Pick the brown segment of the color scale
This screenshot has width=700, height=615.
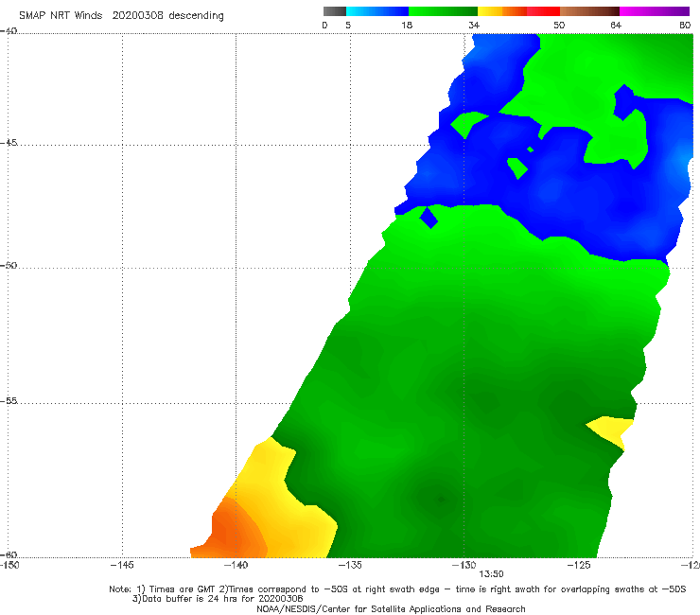click(x=589, y=11)
